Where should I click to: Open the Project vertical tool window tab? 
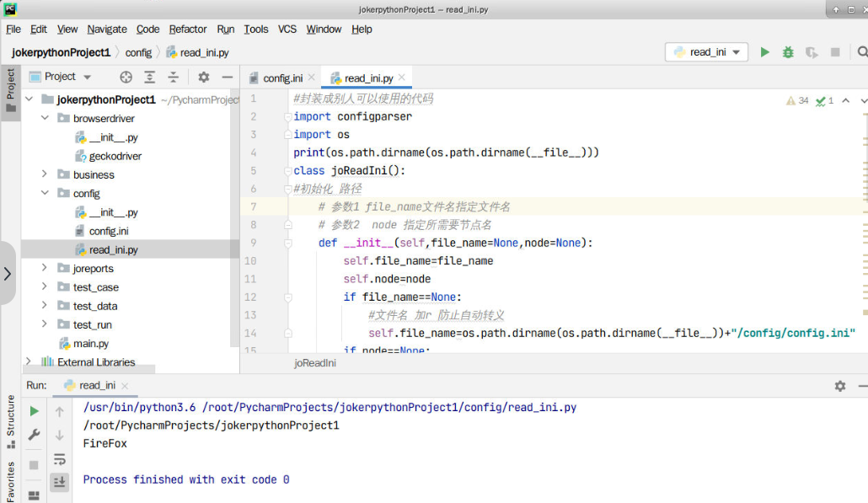coord(10,90)
